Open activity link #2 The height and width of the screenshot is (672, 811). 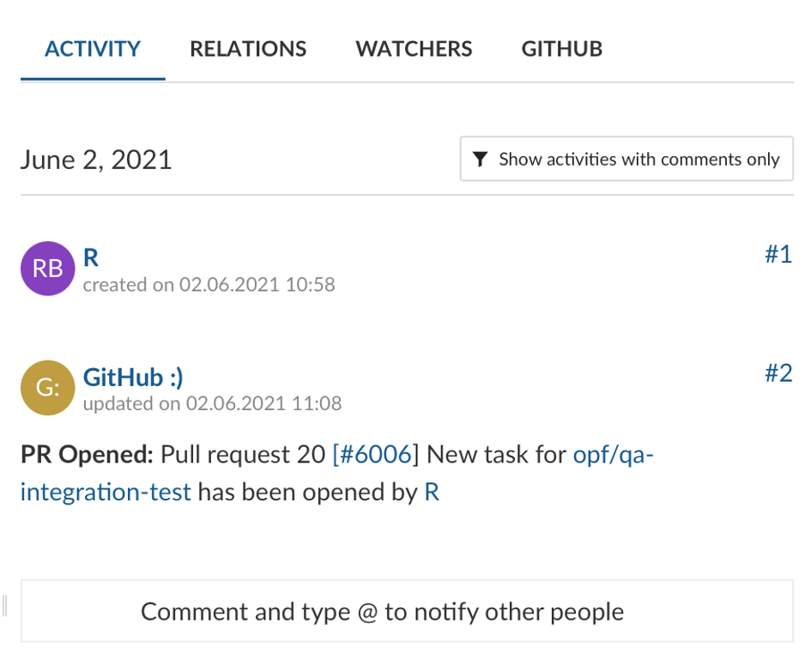point(778,373)
